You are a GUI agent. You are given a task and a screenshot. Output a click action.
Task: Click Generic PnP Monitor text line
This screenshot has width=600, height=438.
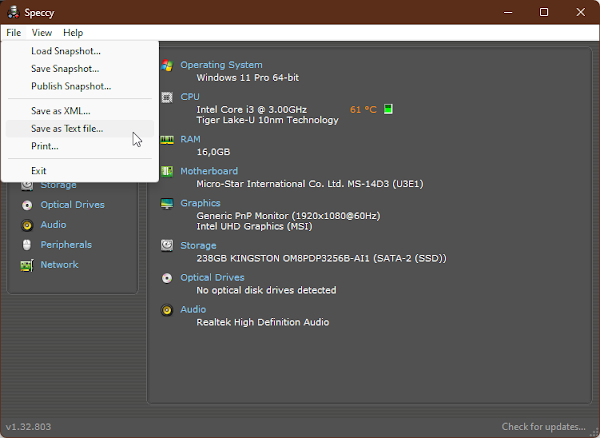[x=288, y=216]
